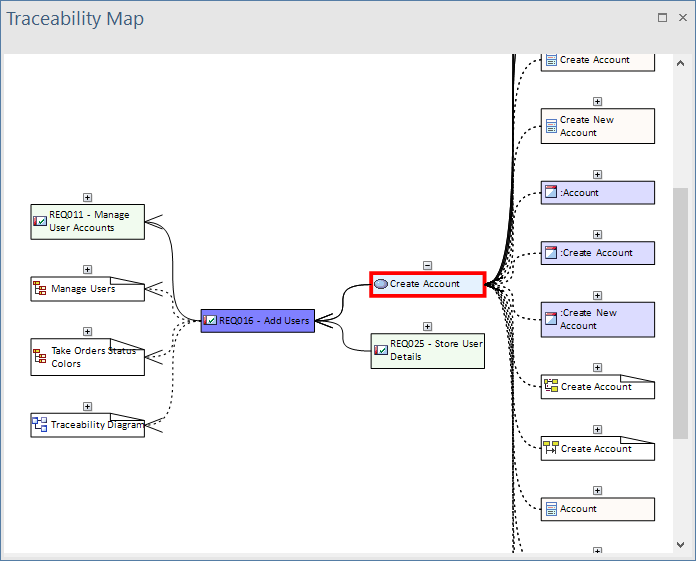Expand the Manage Users node
Viewport: 696px width, 561px height.
pyautogui.click(x=87, y=269)
